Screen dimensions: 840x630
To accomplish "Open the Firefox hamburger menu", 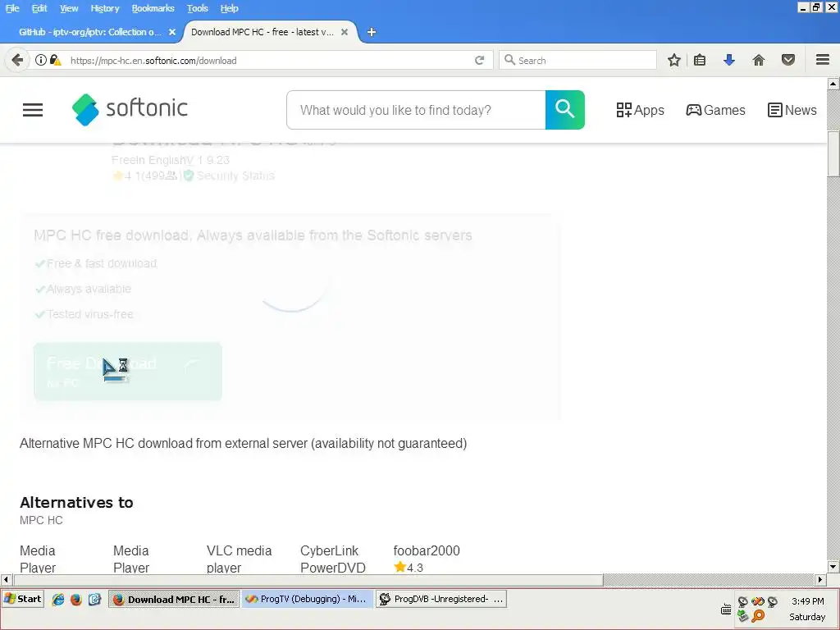I will pyautogui.click(x=823, y=60).
